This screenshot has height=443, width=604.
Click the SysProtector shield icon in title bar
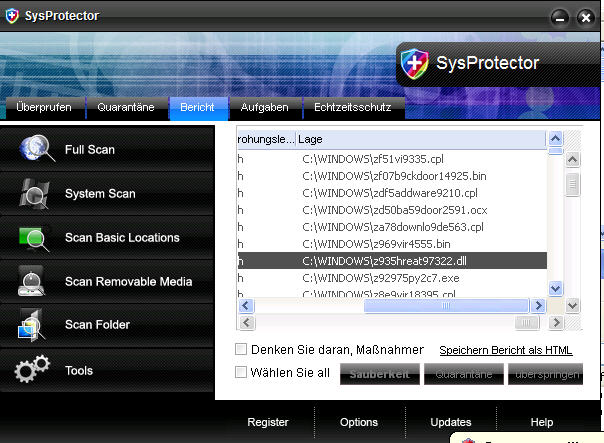(x=12, y=16)
